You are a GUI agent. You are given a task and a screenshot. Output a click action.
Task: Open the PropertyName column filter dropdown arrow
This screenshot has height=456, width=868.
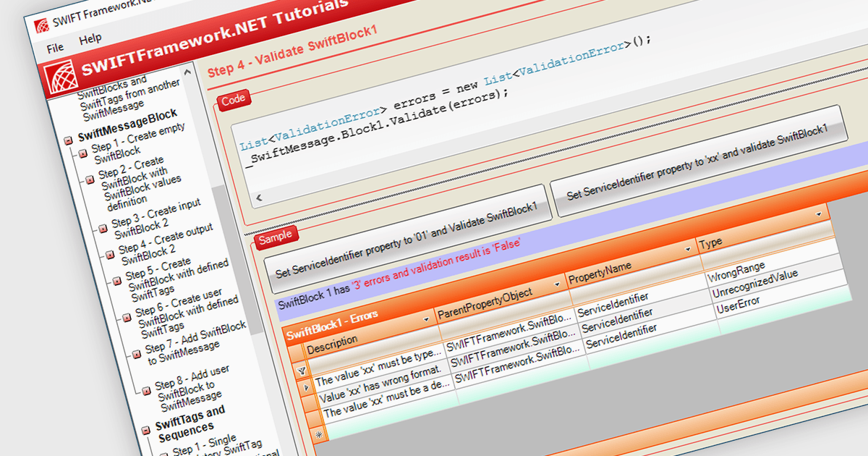tap(688, 250)
